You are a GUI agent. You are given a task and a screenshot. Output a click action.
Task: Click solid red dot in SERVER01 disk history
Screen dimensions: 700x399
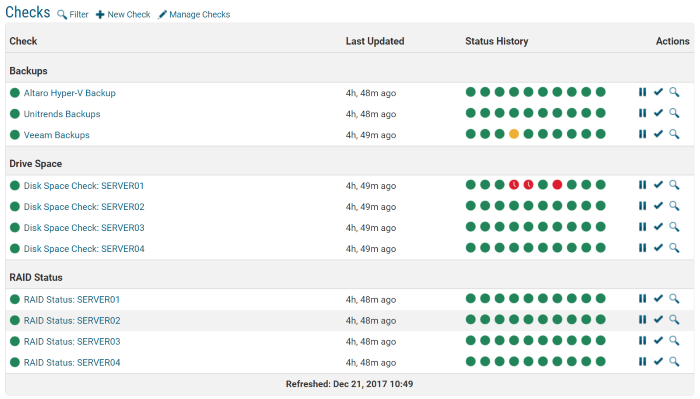557,185
